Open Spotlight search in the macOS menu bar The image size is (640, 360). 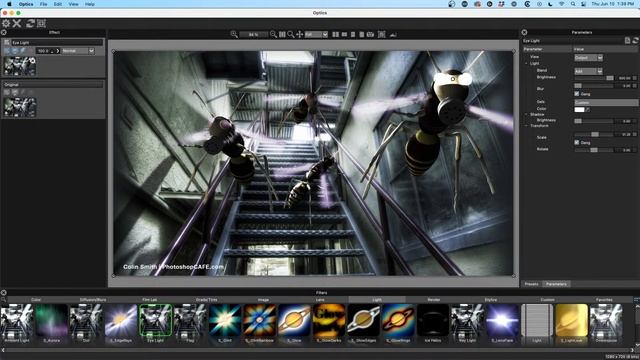573,4
